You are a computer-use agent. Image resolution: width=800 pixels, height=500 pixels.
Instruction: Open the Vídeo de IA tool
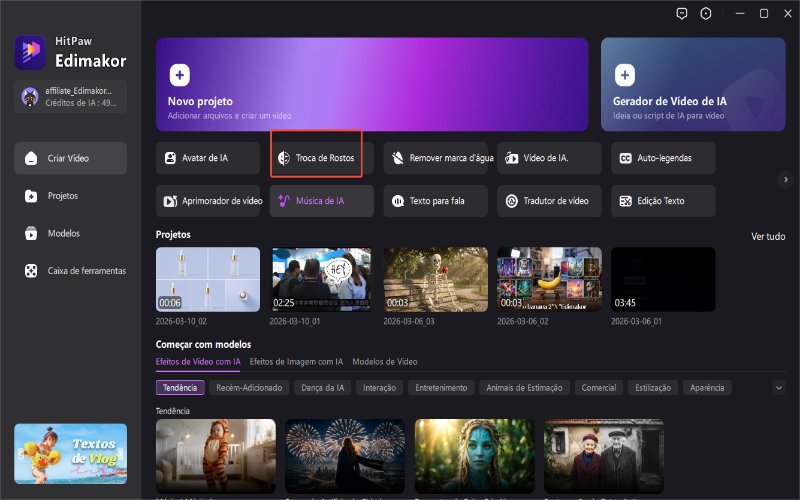click(x=549, y=158)
